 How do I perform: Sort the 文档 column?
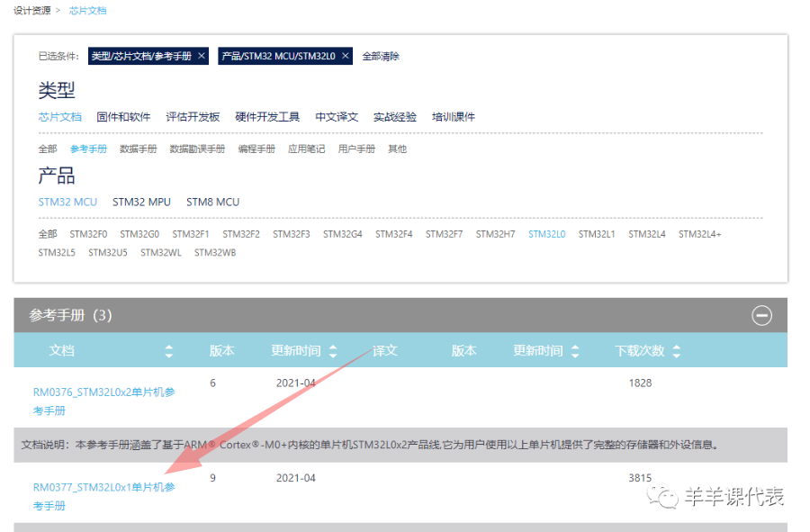(166, 350)
